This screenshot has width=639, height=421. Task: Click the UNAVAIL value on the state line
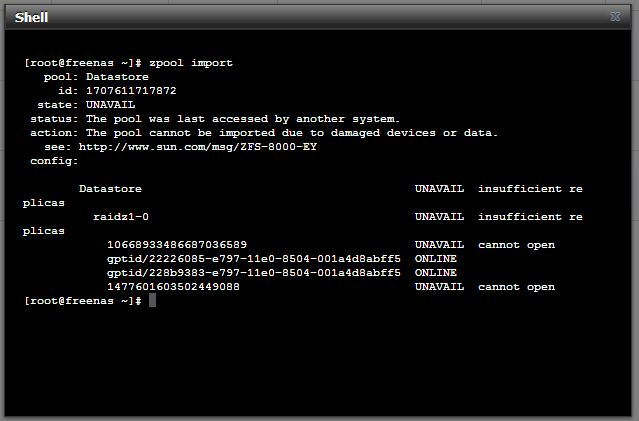110,105
